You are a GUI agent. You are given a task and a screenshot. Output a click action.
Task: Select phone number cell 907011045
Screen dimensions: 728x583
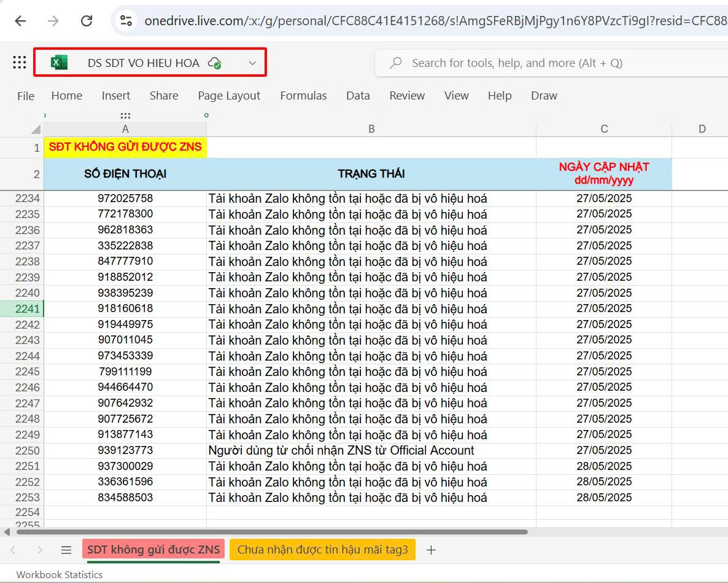pos(125,340)
